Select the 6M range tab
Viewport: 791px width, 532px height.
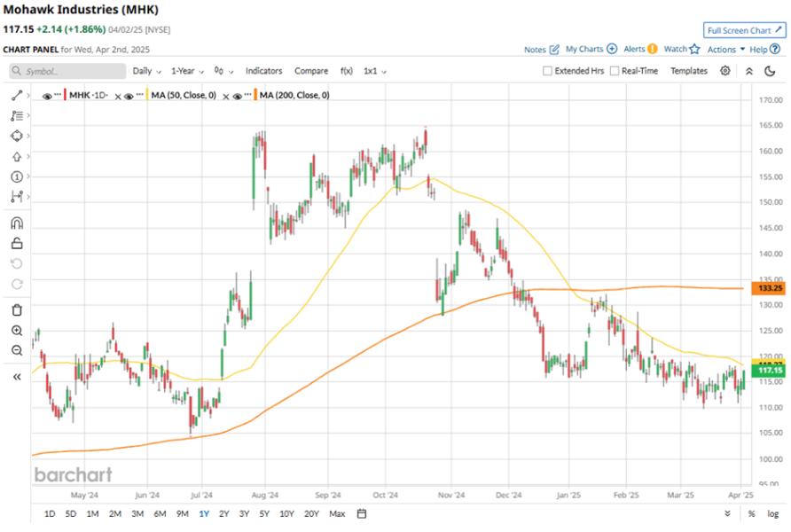(160, 513)
